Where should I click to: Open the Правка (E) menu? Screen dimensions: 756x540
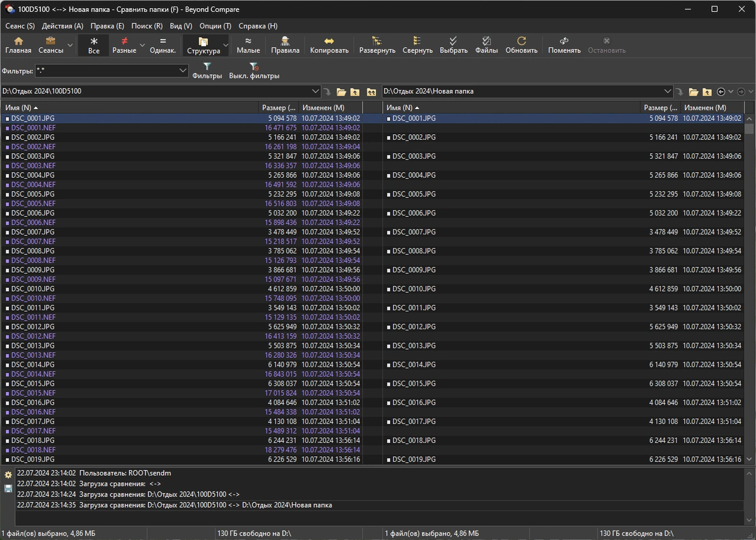pyautogui.click(x=107, y=26)
